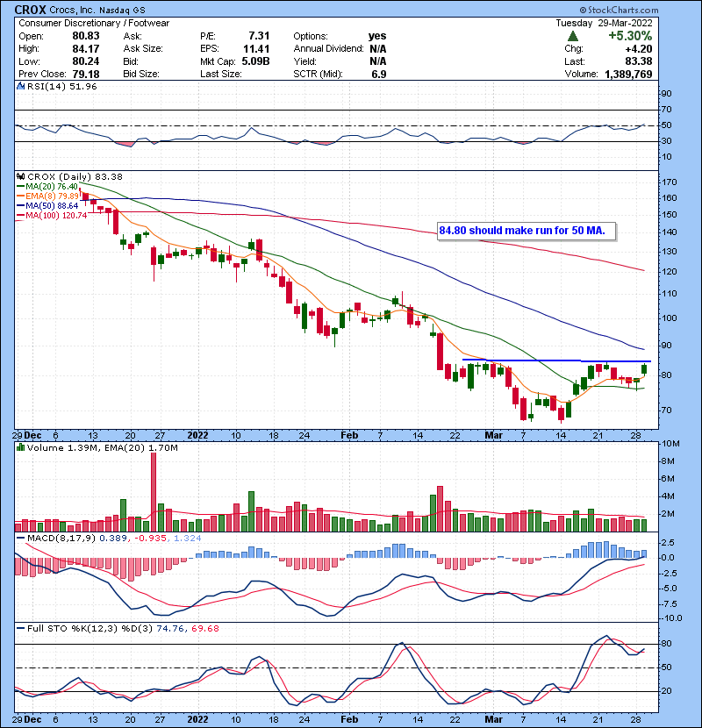Click the date Tuesday 29-Mar-2022
The image size is (702, 728).
(604, 23)
